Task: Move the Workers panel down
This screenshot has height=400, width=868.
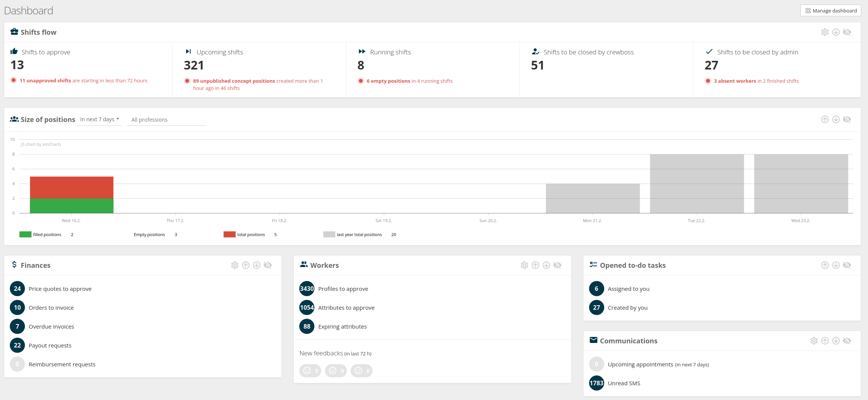Action: 546,265
